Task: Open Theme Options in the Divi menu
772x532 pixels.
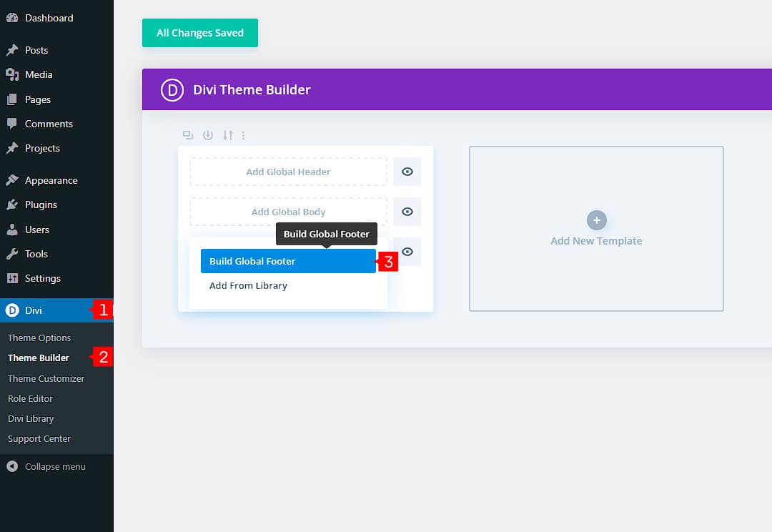Action: point(39,338)
